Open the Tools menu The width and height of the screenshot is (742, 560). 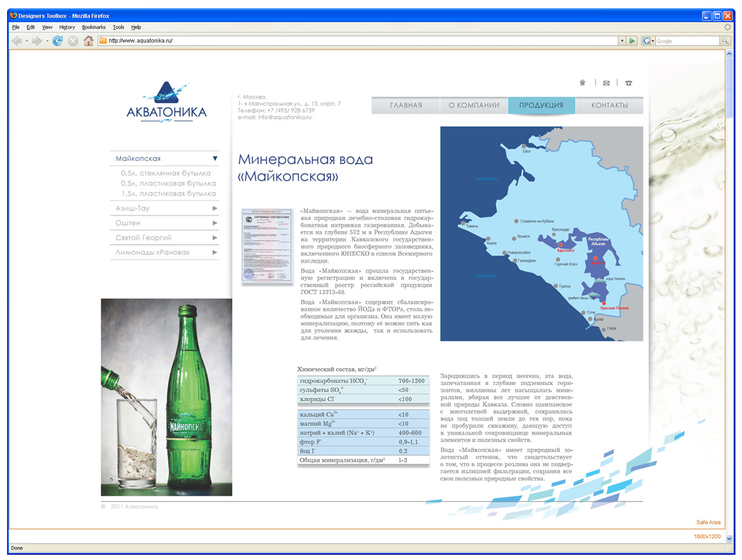tap(118, 27)
